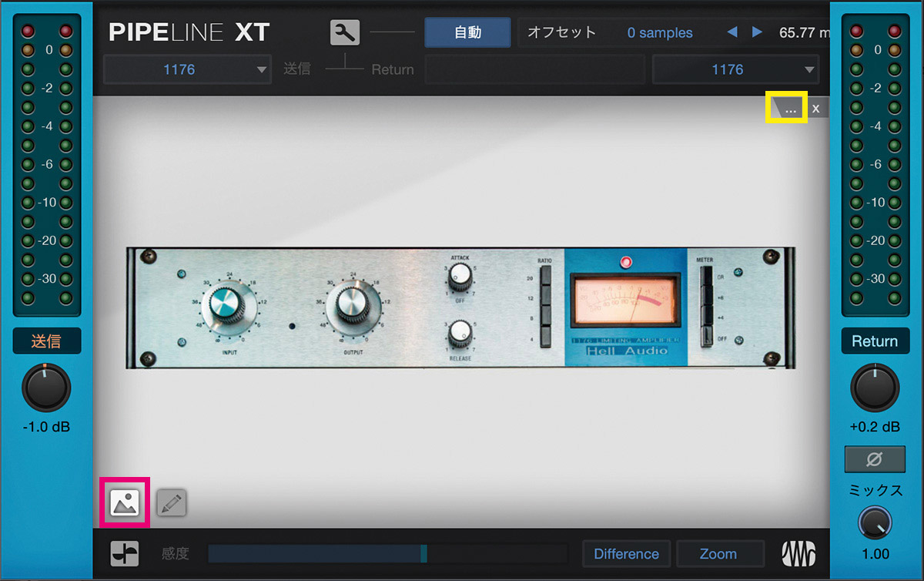Click the signal compare icon beside 感度
The width and height of the screenshot is (924, 581).
tap(124, 553)
